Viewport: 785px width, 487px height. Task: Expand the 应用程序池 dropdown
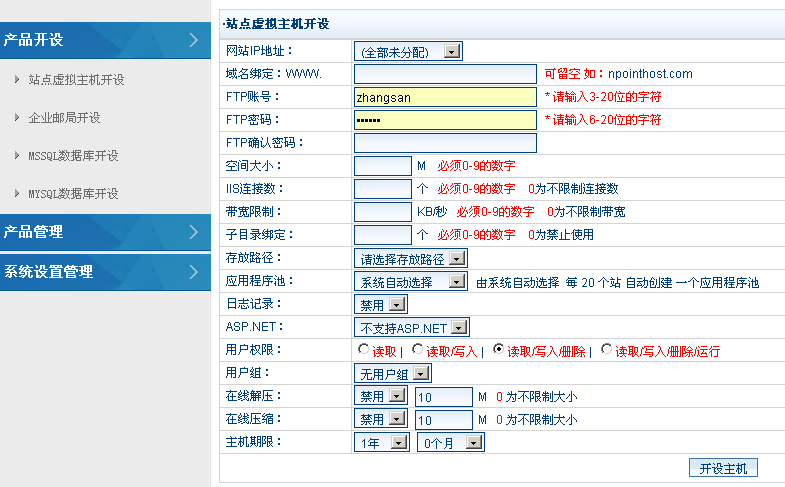411,282
